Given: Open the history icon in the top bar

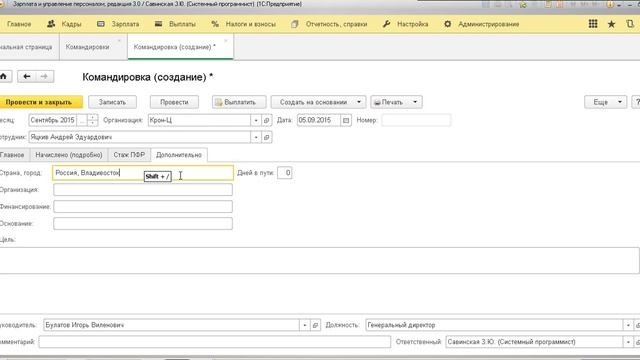Looking at the screenshot, I should (630, 24).
